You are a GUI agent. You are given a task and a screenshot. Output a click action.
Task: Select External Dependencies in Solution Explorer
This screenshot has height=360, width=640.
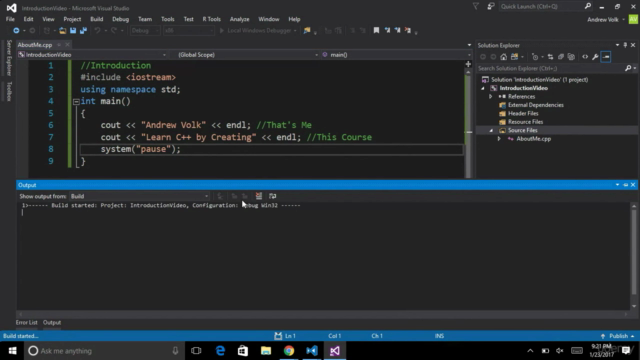pos(536,105)
